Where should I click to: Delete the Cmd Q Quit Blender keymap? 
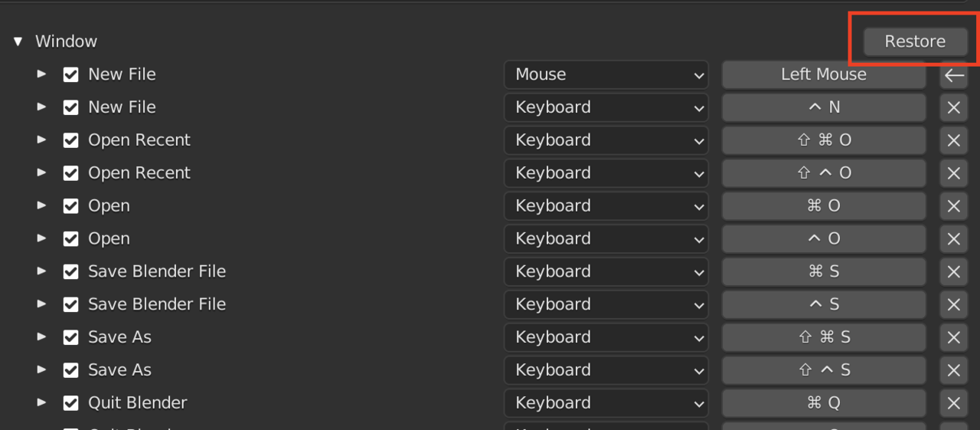click(953, 403)
